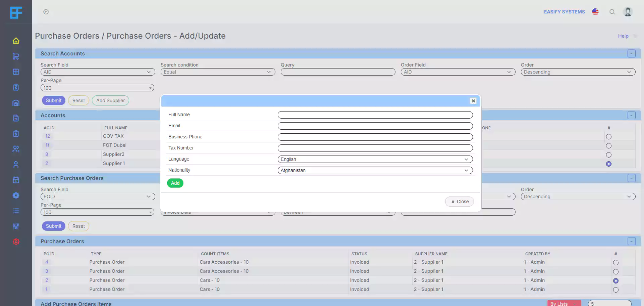Click the green Add button in dialog

pos(175,183)
